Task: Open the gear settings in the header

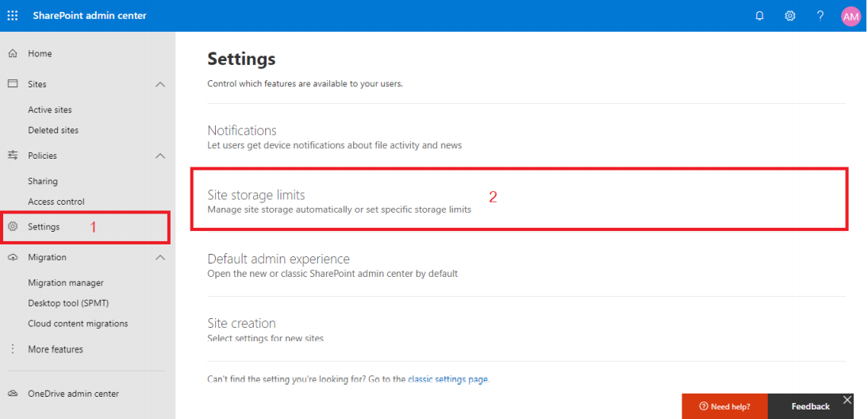Action: (x=790, y=16)
